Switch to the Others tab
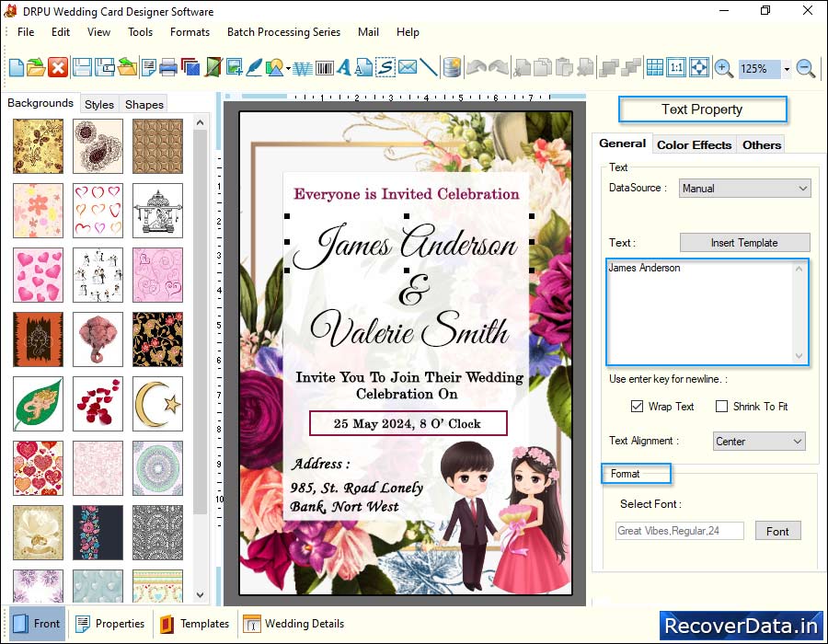 tap(762, 144)
